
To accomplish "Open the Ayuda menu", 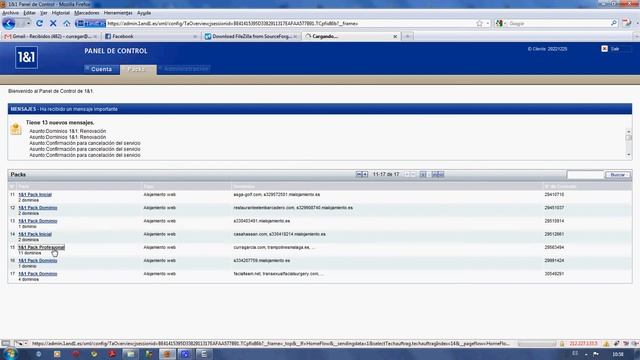I will point(144,13).
